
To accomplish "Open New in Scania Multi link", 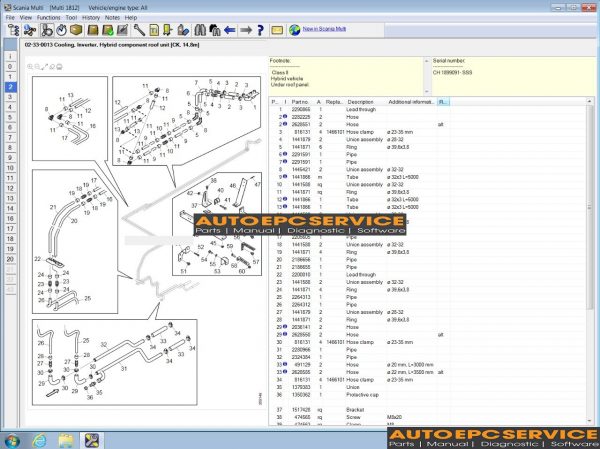I will pos(324,29).
